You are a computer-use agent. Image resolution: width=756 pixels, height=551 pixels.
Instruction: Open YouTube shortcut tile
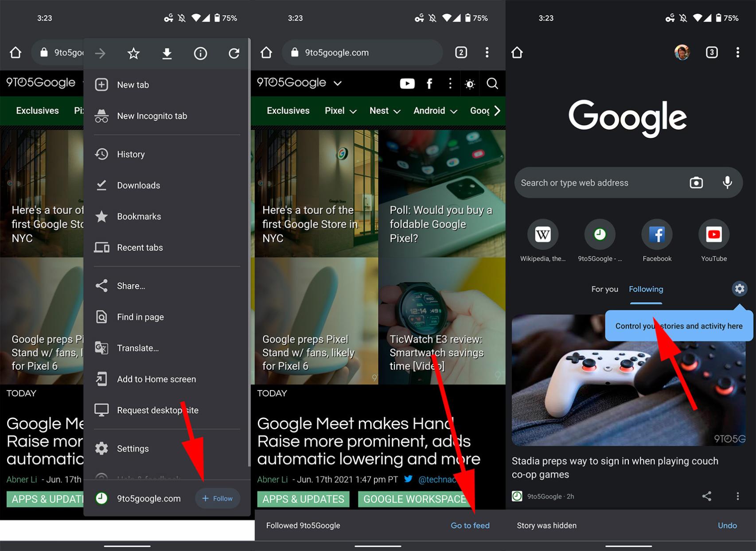714,241
